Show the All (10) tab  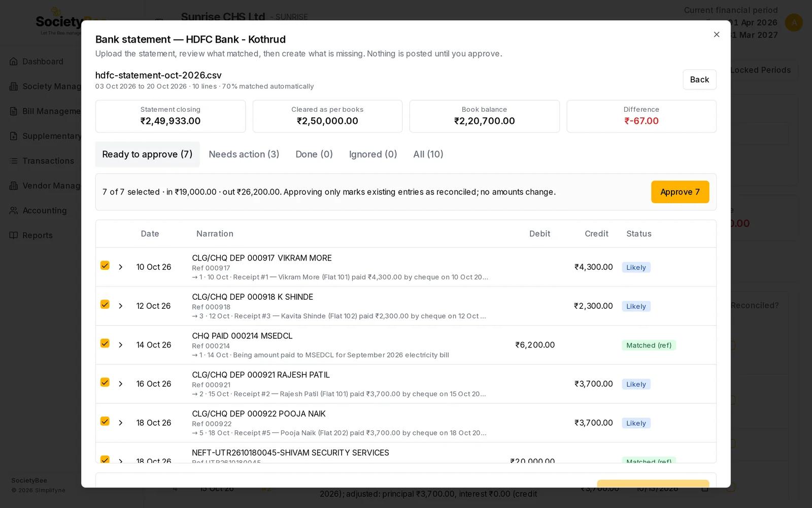coord(428,154)
